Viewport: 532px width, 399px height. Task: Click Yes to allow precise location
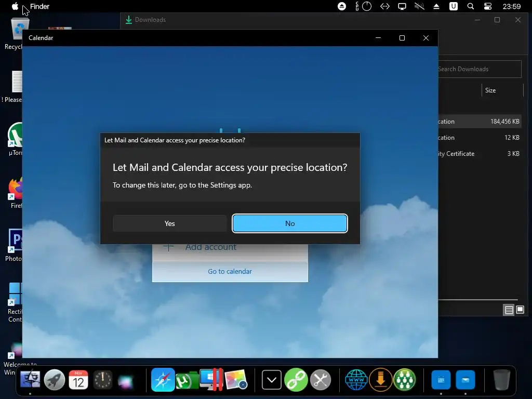170,223
